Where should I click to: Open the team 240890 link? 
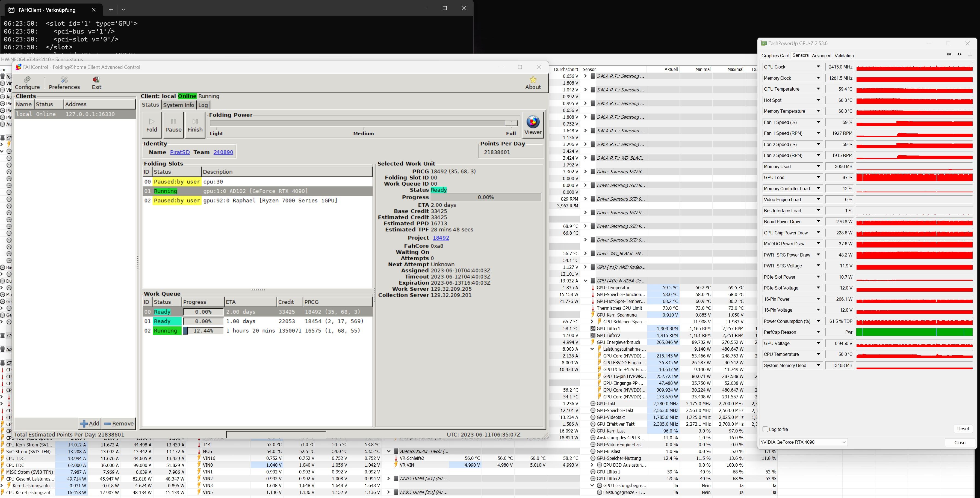coord(223,152)
